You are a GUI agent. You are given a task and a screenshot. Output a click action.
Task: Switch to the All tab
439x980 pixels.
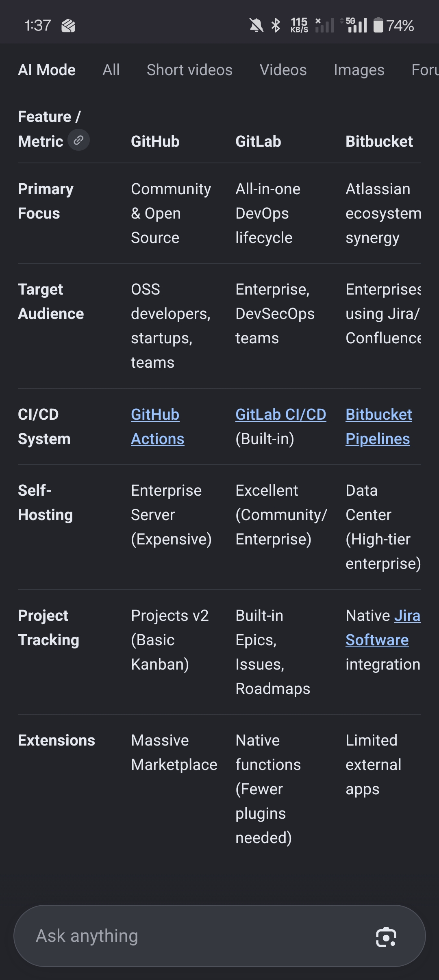point(111,70)
